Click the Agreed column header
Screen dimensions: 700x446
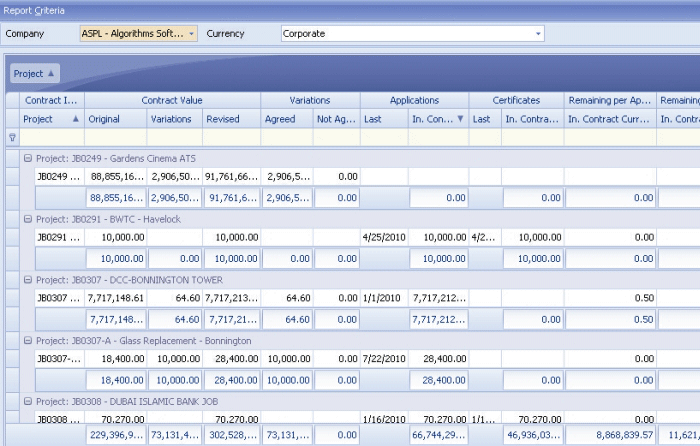287,119
